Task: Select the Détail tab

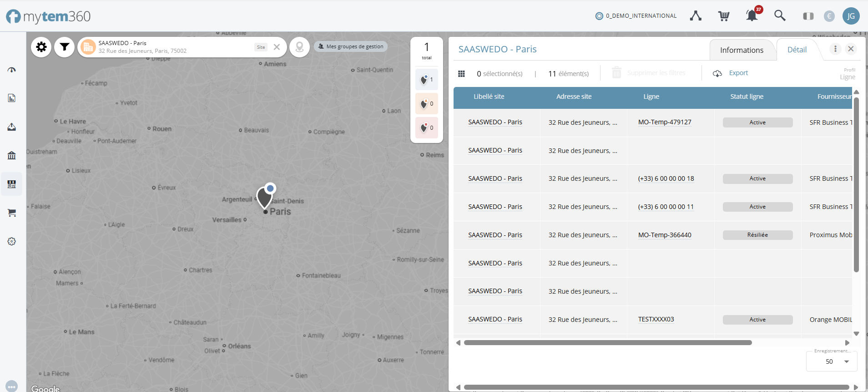Action: click(x=797, y=50)
